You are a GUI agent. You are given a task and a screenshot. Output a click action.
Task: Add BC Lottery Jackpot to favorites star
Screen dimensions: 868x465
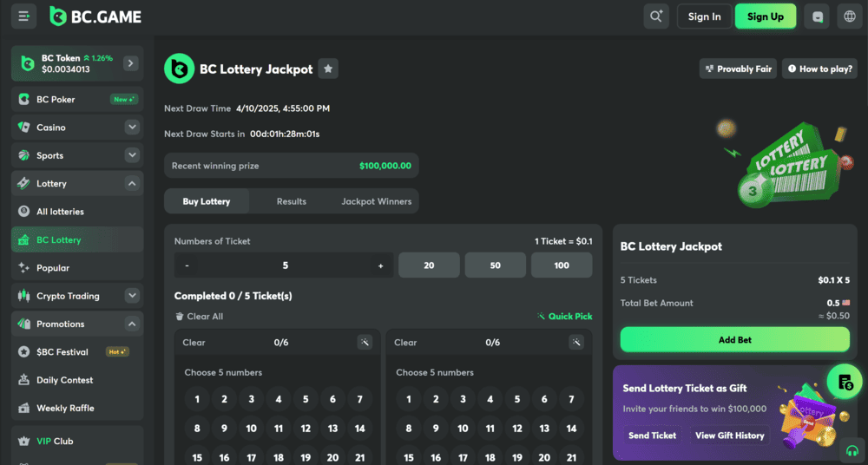point(328,69)
